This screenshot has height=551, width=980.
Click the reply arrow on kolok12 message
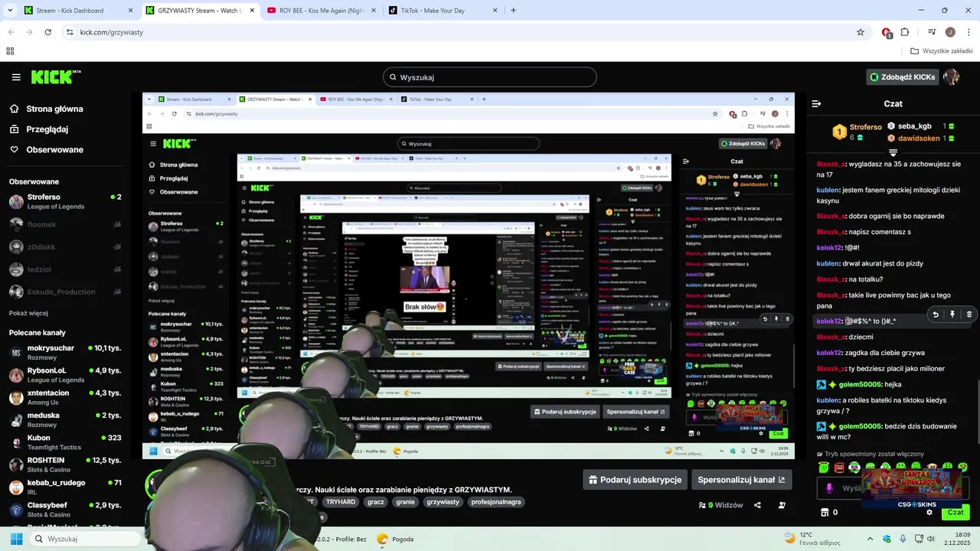935,315
